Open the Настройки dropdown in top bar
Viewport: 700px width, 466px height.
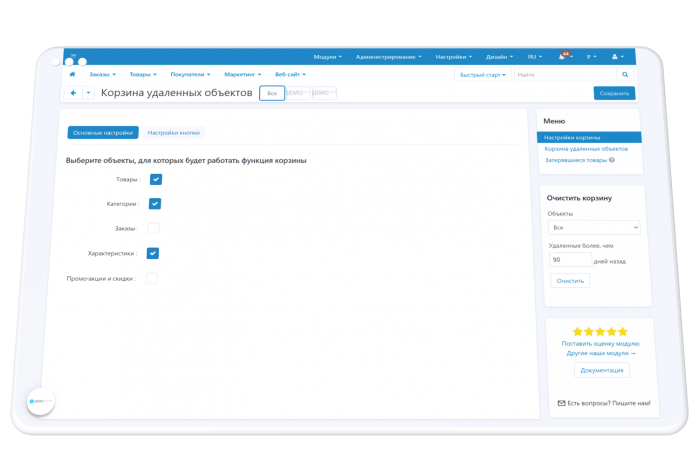click(454, 57)
